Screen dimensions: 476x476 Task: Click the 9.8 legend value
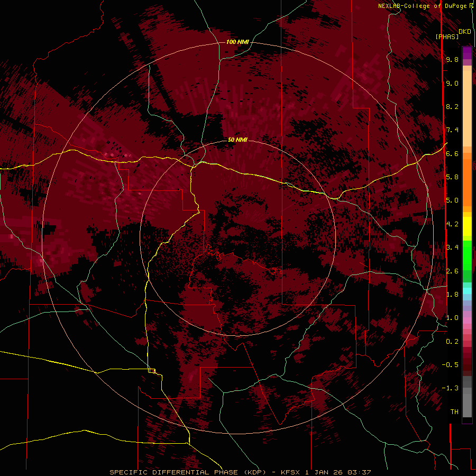452,59
